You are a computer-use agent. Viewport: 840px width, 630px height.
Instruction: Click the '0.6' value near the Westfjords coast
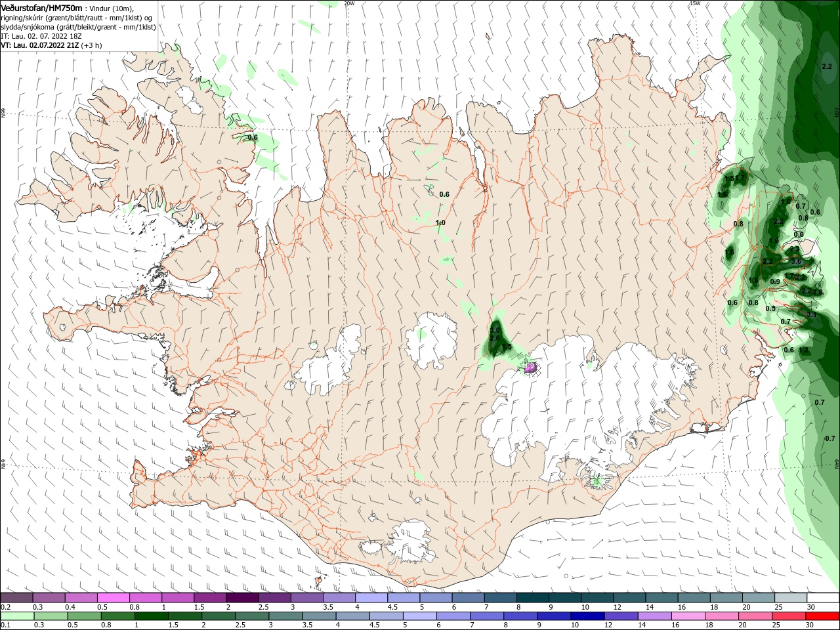point(253,138)
